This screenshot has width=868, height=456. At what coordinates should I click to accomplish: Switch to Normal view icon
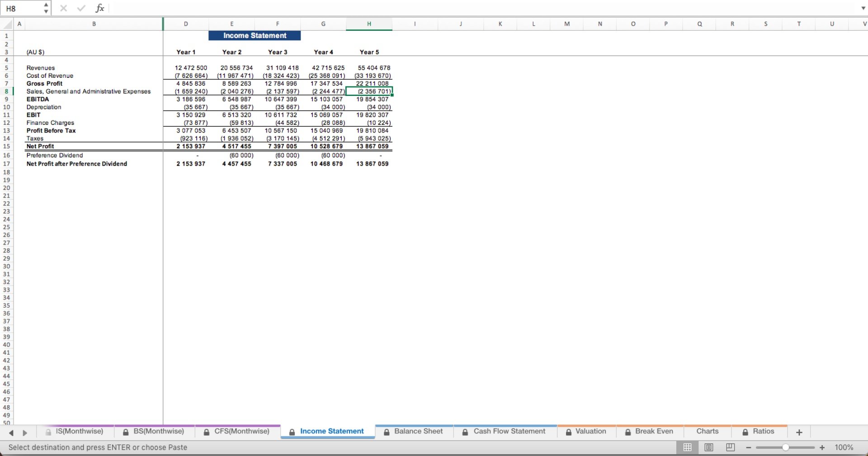click(687, 447)
